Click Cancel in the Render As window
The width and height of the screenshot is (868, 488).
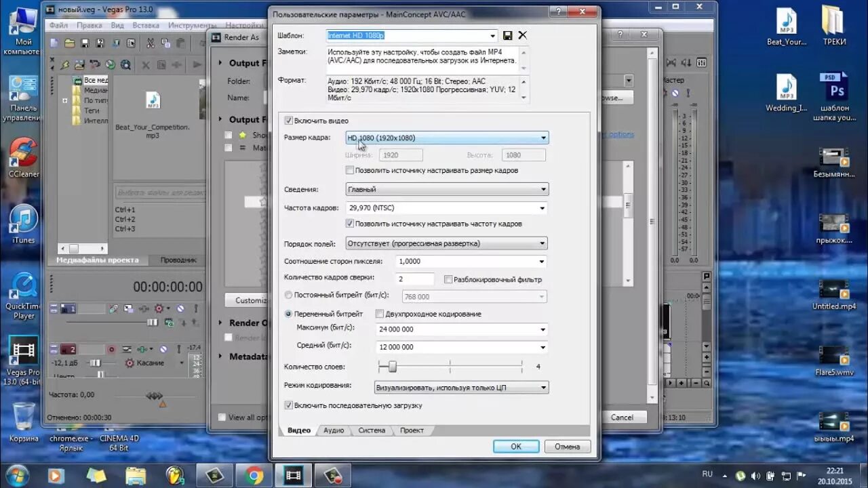(x=622, y=418)
